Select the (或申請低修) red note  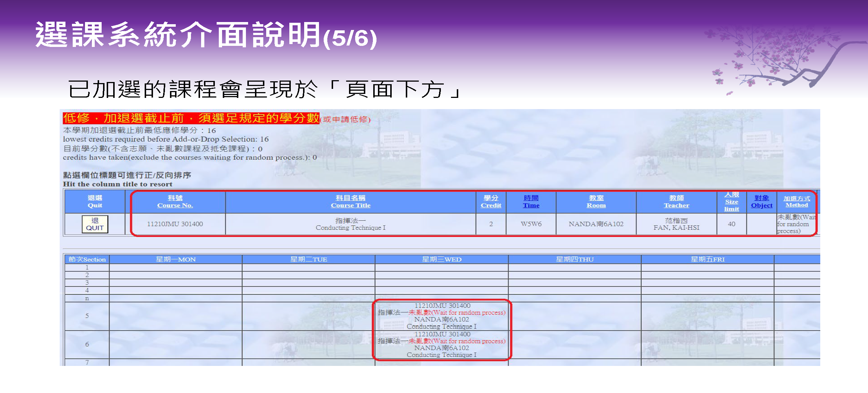(345, 120)
